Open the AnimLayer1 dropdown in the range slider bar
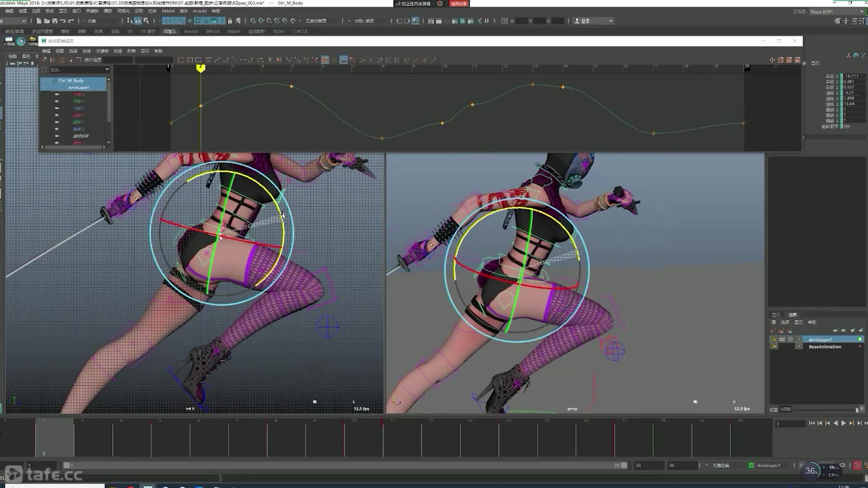Screen dimensions: 868x488 (x=769, y=465)
